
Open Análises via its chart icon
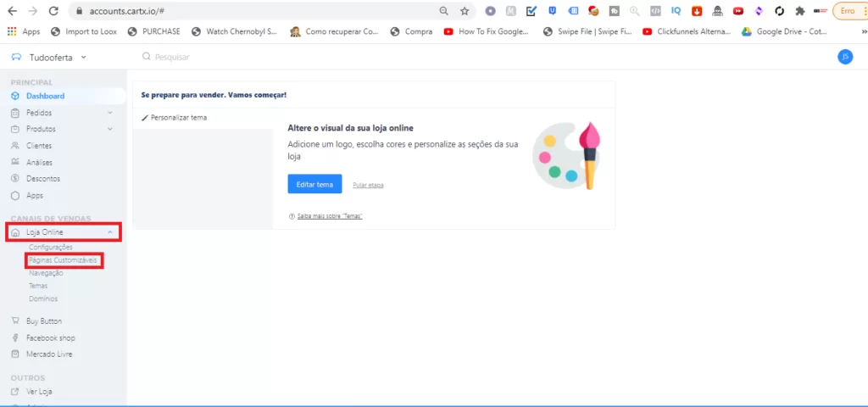coord(15,162)
